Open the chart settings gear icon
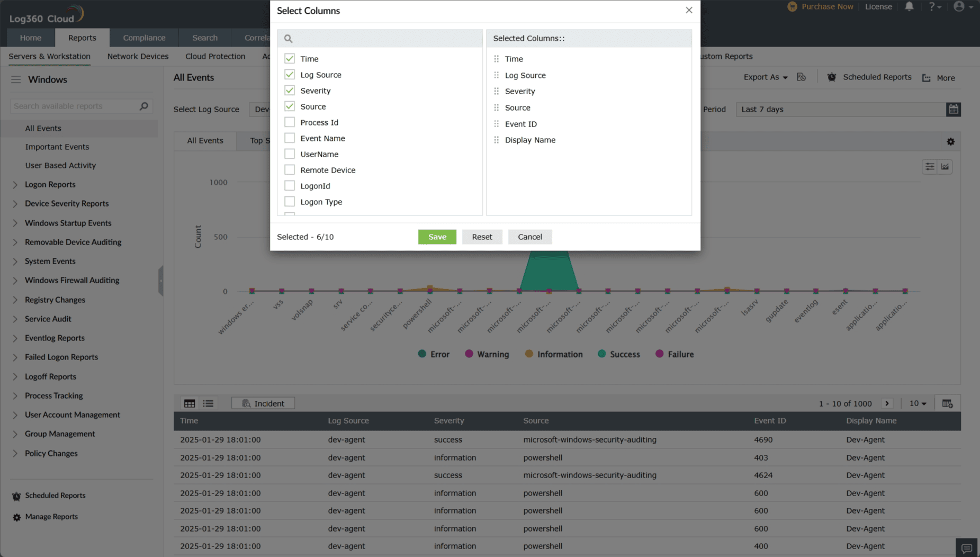This screenshot has height=557, width=980. (950, 141)
